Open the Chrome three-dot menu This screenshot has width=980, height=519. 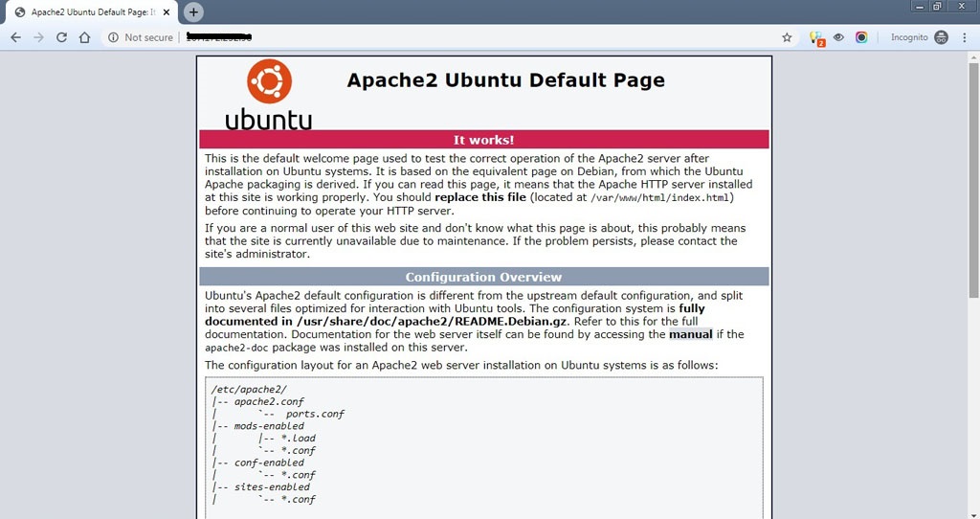coord(965,37)
